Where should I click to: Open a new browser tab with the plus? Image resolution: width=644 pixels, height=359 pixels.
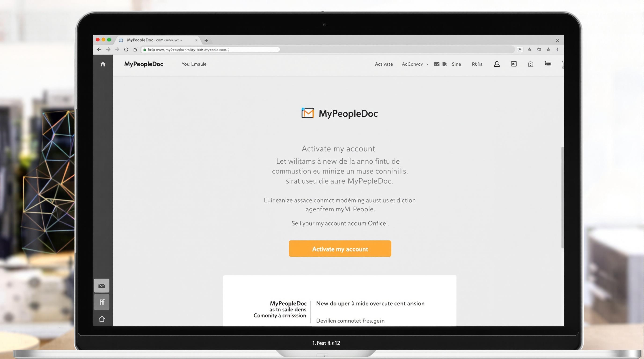click(206, 40)
